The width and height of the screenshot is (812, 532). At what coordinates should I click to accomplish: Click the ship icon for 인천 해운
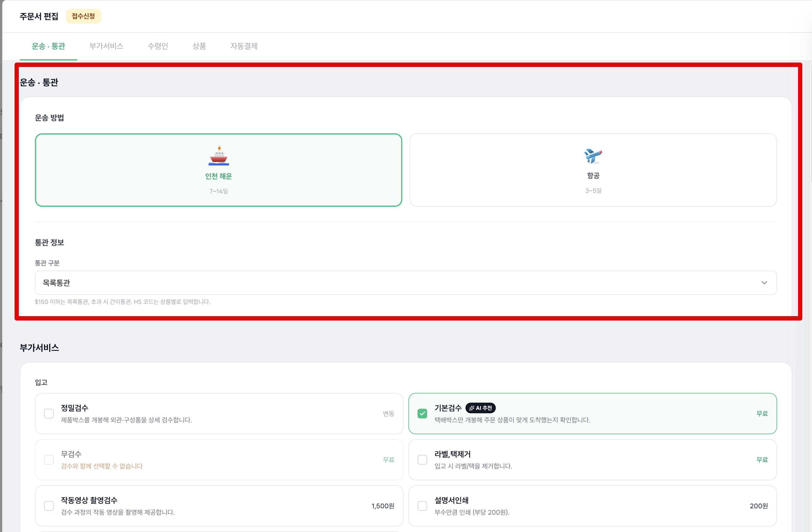[x=219, y=155]
